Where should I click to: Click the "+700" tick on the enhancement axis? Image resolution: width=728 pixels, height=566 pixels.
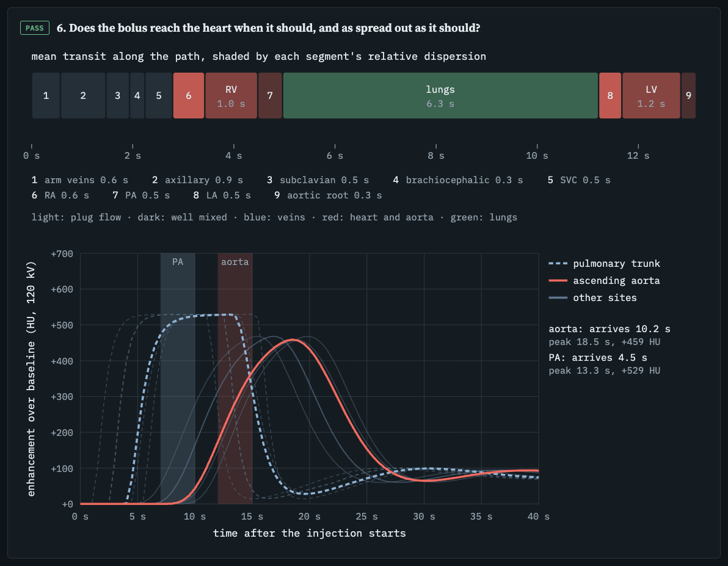coord(62,254)
